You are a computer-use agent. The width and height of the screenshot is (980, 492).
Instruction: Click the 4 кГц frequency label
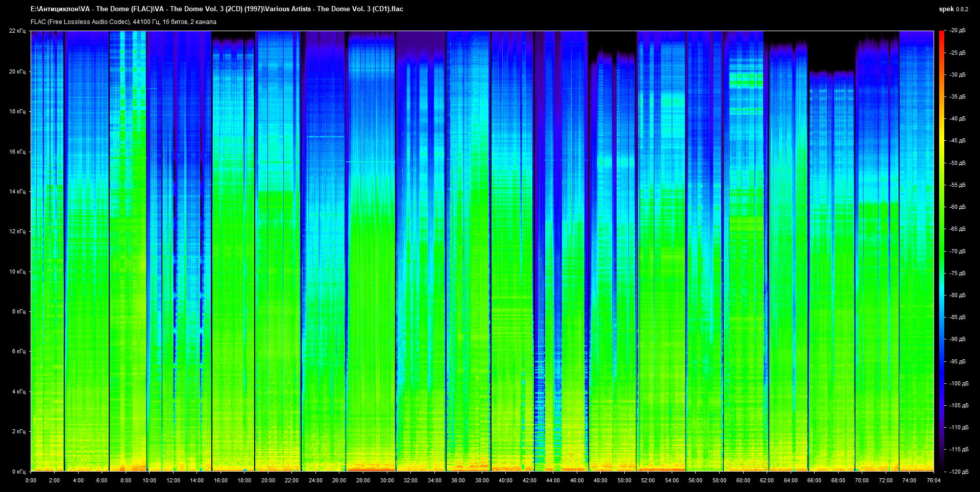19,391
